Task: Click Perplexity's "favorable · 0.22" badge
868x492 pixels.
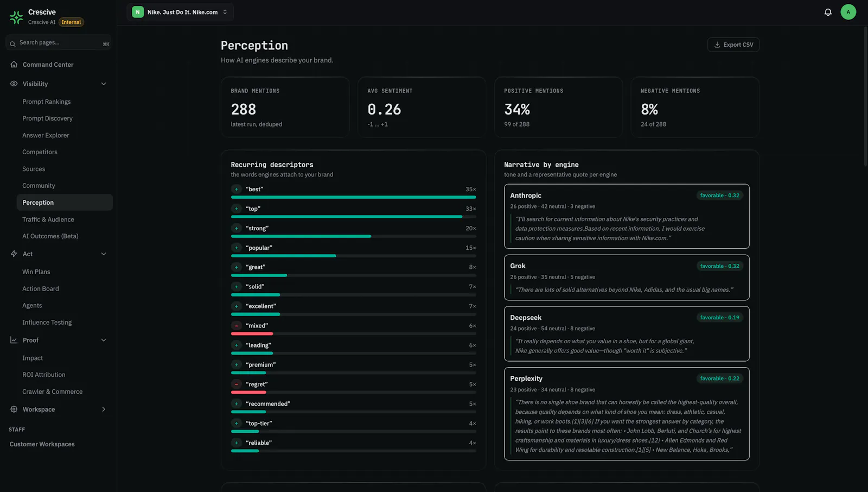Action: tap(719, 379)
